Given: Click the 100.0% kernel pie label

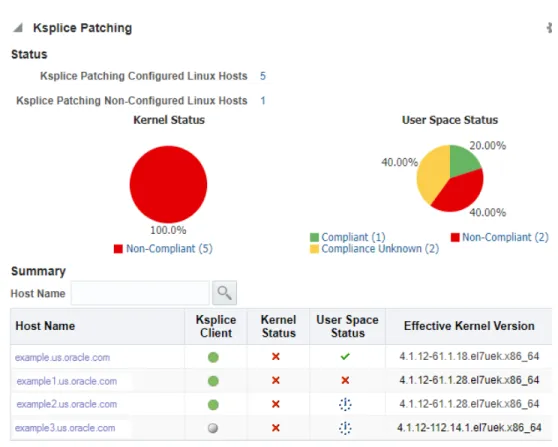Looking at the screenshot, I should pyautogui.click(x=168, y=230).
